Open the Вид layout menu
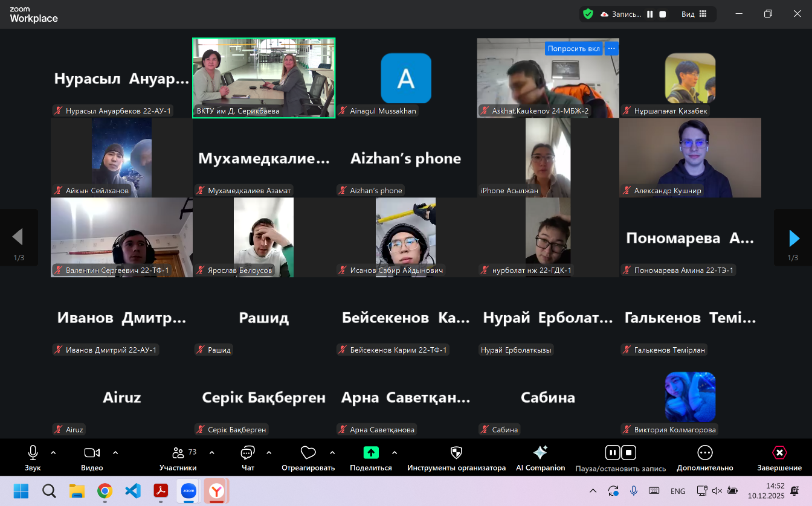 pos(694,14)
